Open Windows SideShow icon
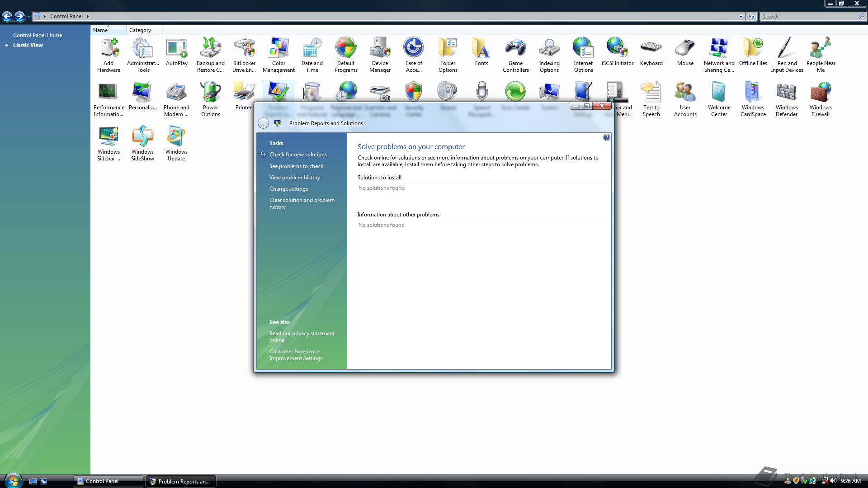This screenshot has height=488, width=868. (143, 143)
